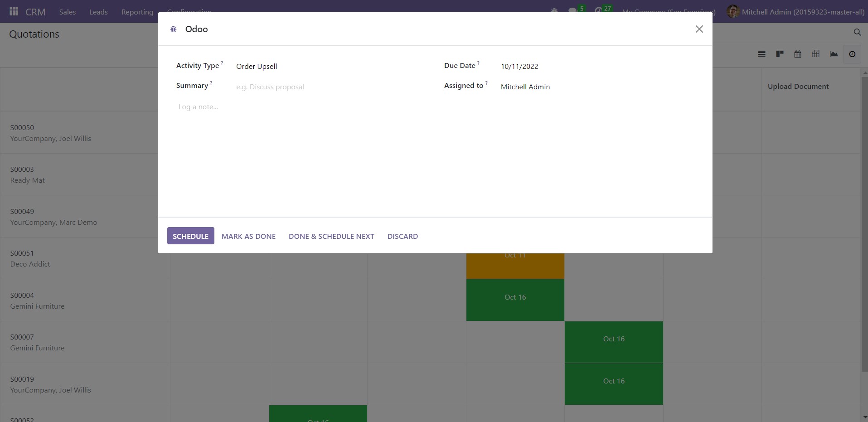868x422 pixels.
Task: Click Done & Schedule Next button
Action: pyautogui.click(x=331, y=236)
